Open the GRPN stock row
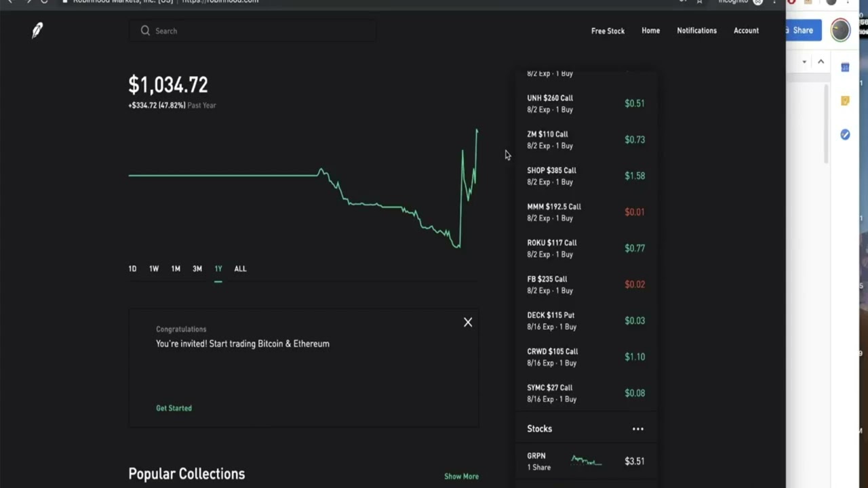Viewport: 868px width, 488px height. (x=586, y=461)
